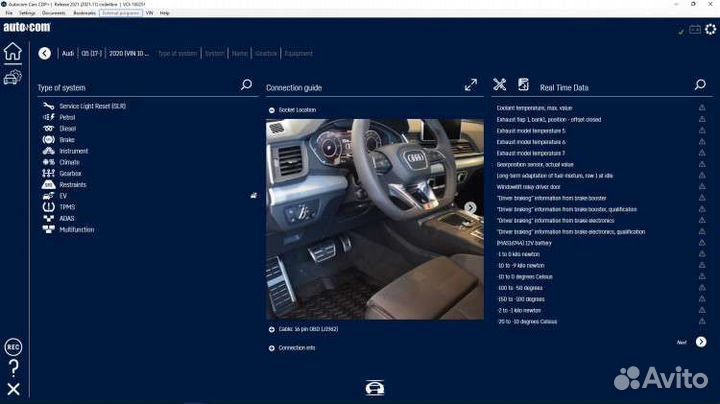Click the small car icon beside EV row

253,196
